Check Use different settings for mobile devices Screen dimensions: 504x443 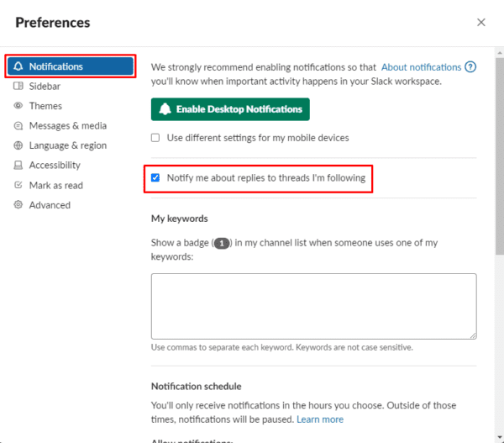155,138
